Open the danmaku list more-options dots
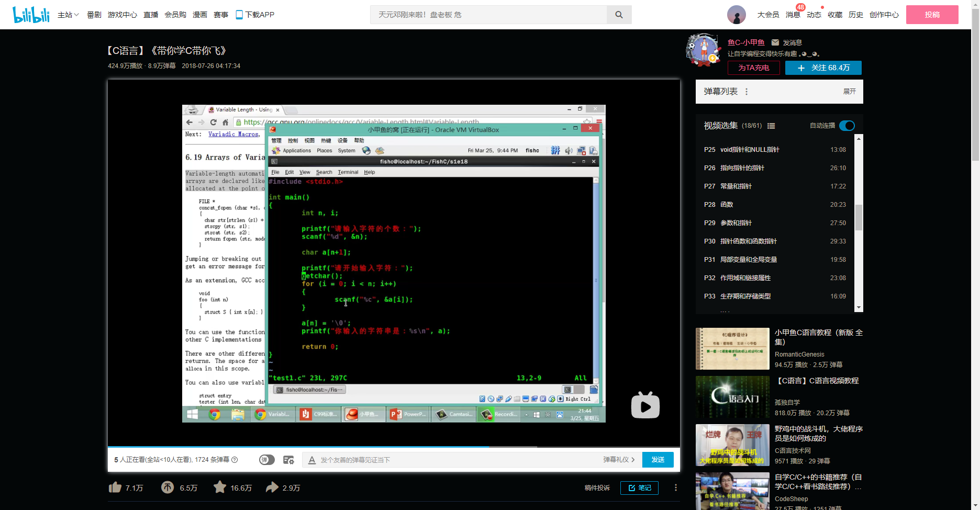The image size is (980, 510). (x=747, y=92)
